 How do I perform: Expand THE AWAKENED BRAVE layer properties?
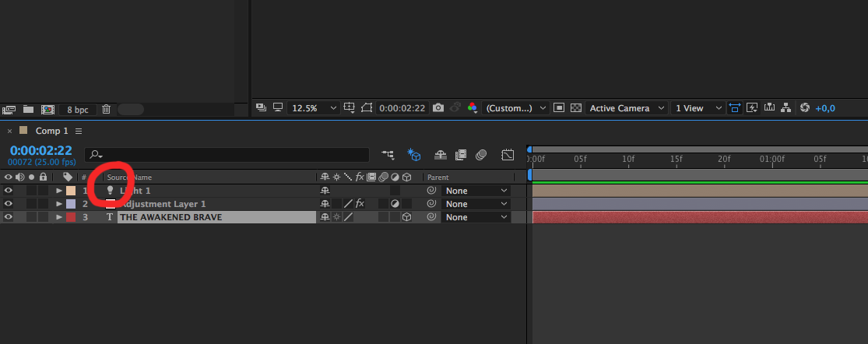tap(59, 217)
